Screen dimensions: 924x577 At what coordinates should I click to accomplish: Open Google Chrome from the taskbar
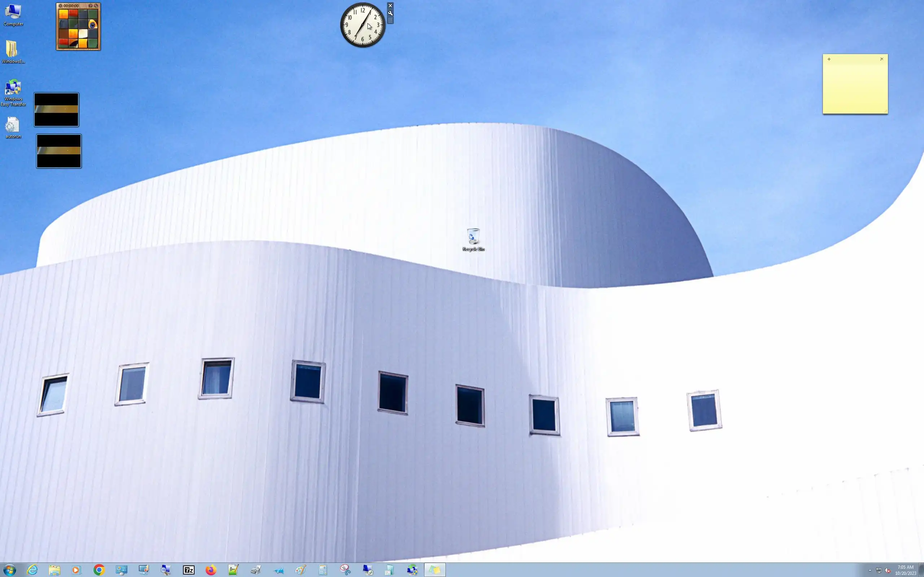(x=99, y=570)
